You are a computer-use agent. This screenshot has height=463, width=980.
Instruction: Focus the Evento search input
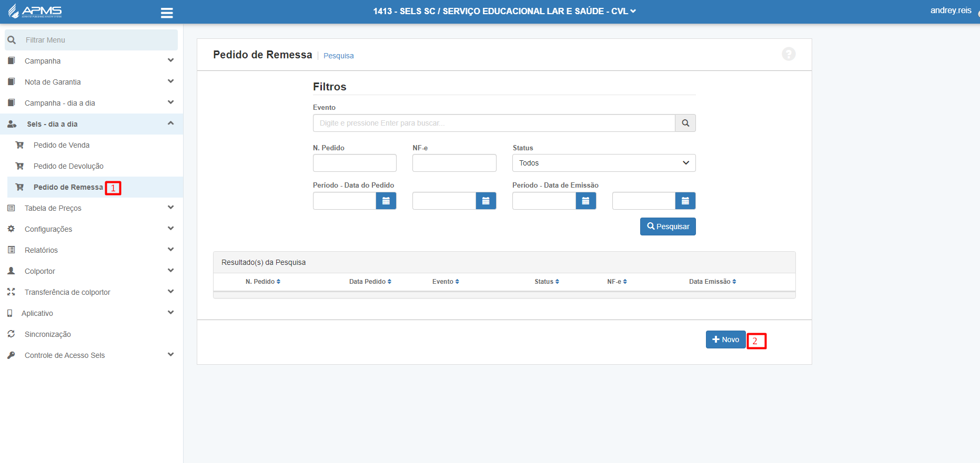pyautogui.click(x=494, y=123)
